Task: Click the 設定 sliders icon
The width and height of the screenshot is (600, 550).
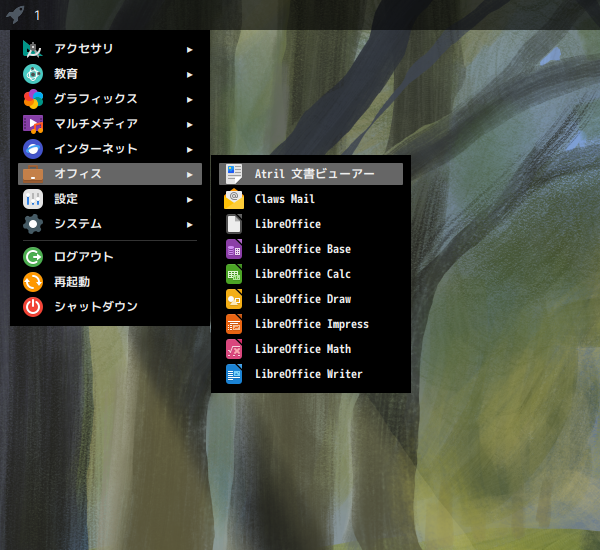Action: click(x=33, y=199)
